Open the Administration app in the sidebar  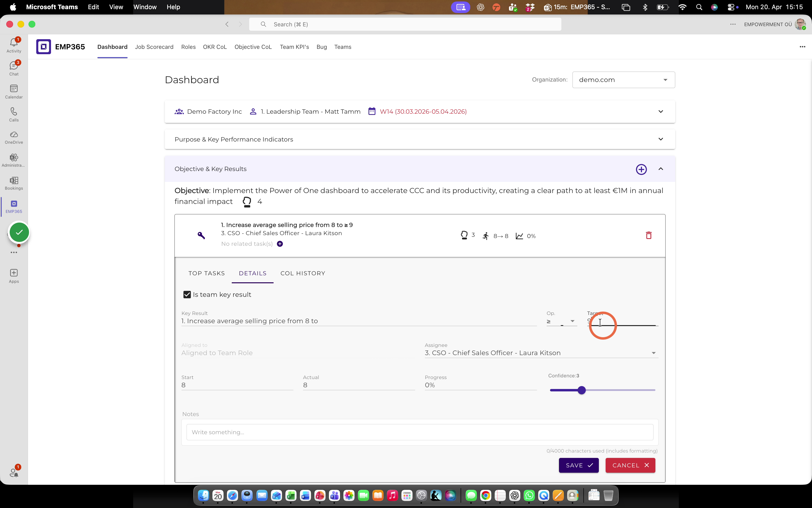14,160
